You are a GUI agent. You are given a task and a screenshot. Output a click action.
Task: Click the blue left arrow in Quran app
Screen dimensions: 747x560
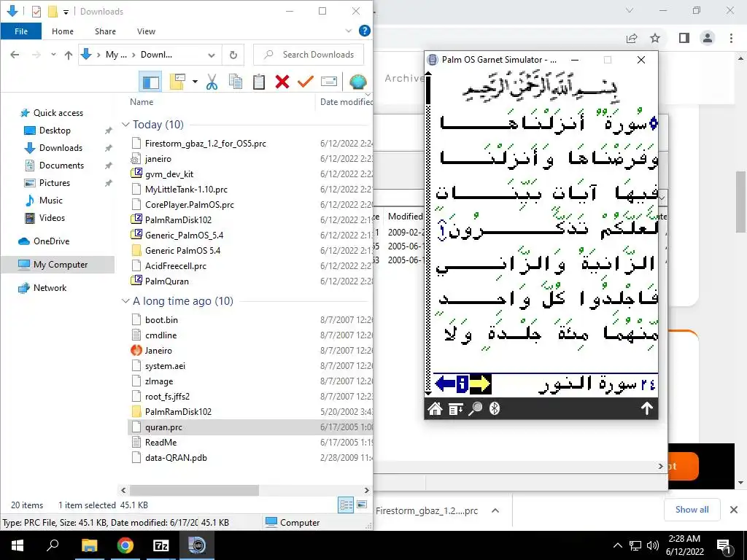click(445, 384)
